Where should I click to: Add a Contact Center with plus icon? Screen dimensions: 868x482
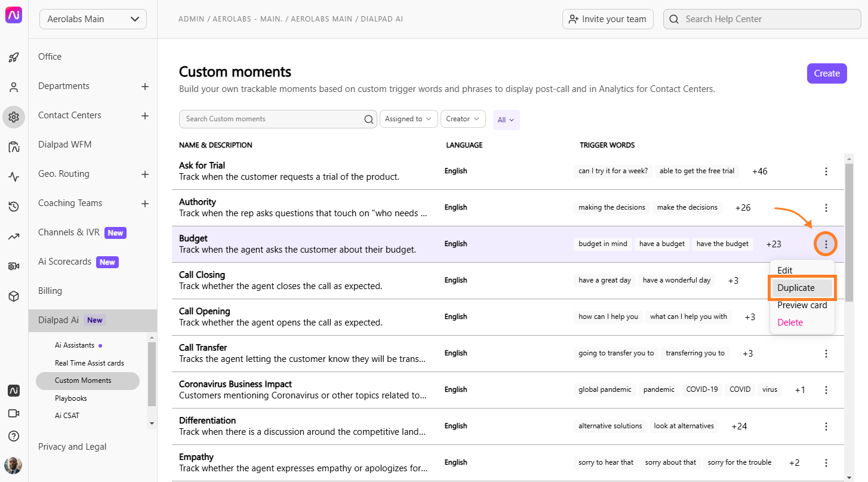click(x=145, y=116)
